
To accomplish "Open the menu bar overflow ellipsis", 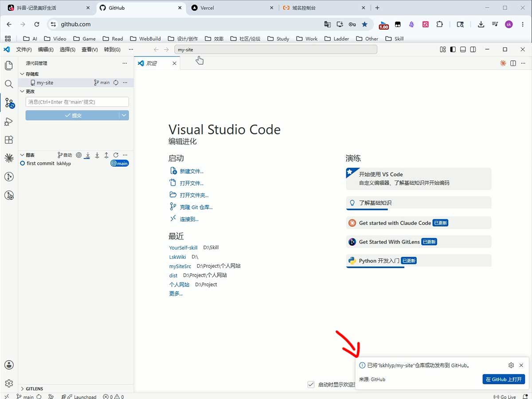I will (131, 50).
